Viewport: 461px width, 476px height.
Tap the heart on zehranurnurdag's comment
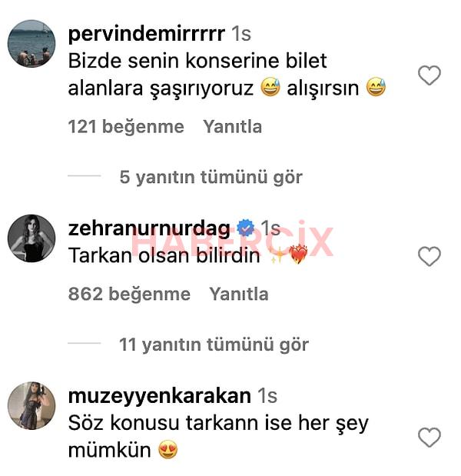coord(429,256)
